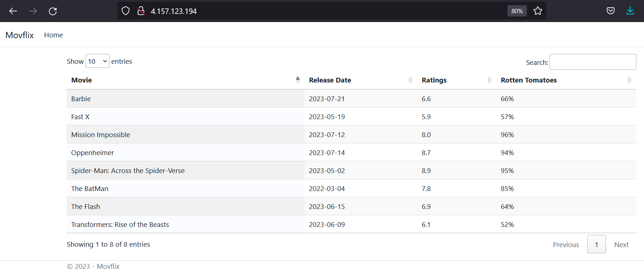
Task: Bookmark this page with the star icon
Action: click(x=537, y=11)
